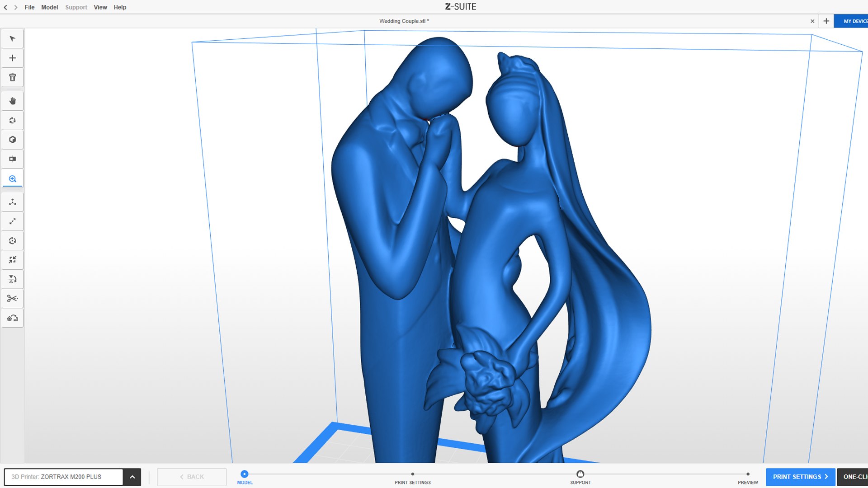Select the zoom magnifier tool
The width and height of the screenshot is (868, 488).
point(13,178)
